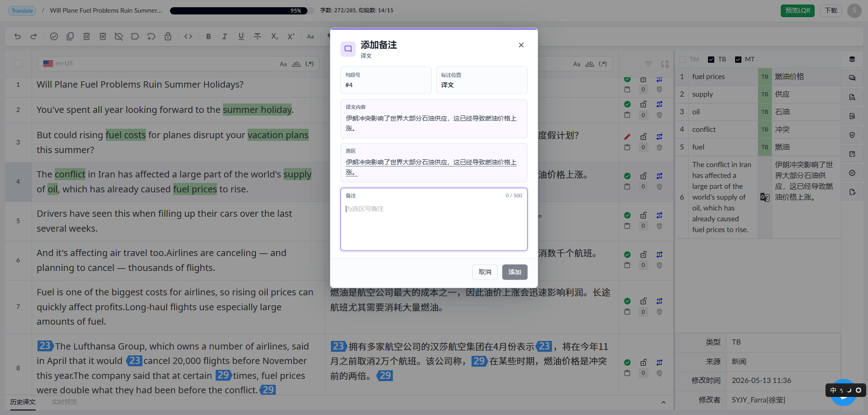Click the delete trash icon in toolbar

click(x=86, y=37)
